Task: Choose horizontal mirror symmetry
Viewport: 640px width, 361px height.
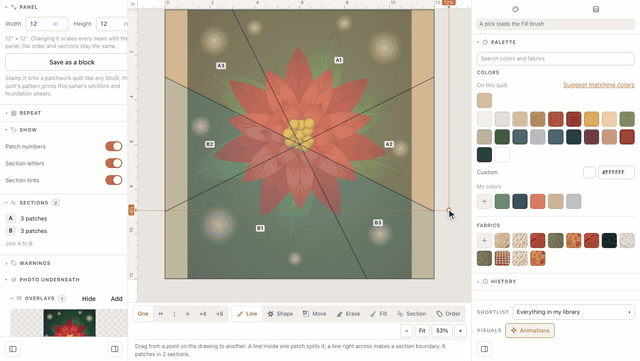Action: coord(160,314)
